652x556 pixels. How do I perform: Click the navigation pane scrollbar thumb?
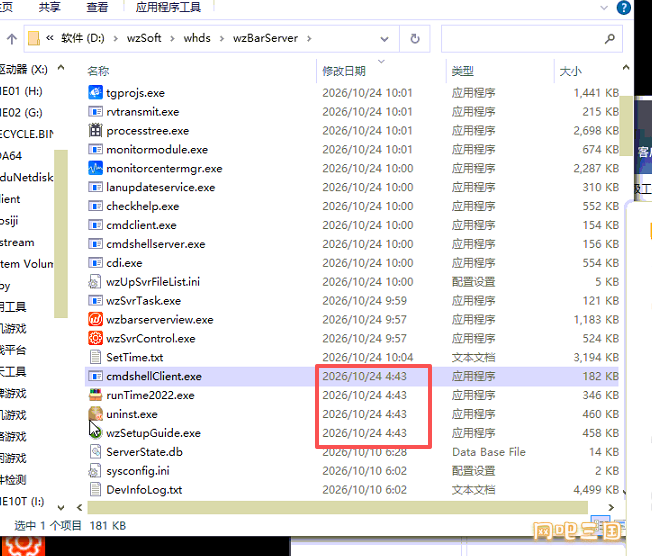[x=61, y=234]
